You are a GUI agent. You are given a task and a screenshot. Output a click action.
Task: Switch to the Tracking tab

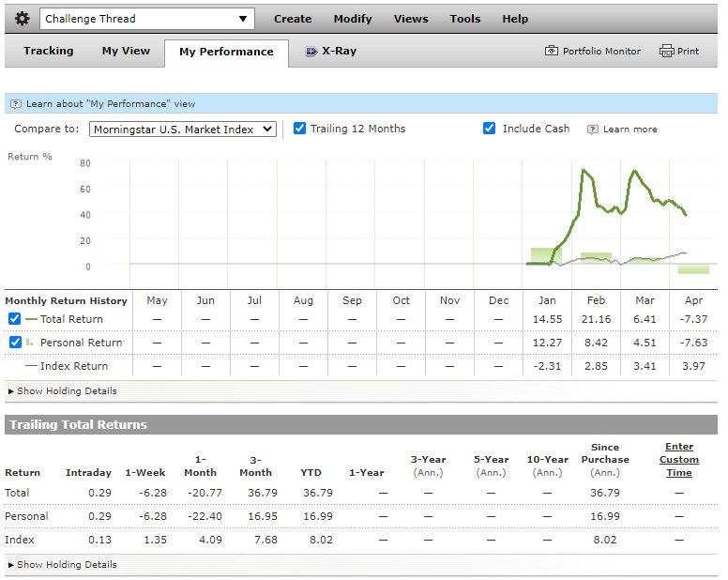point(48,51)
